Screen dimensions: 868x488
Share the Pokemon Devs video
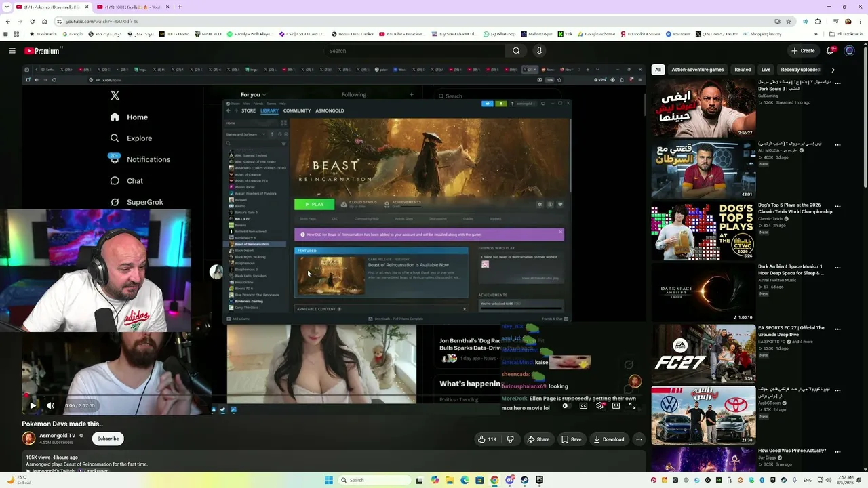(x=538, y=439)
